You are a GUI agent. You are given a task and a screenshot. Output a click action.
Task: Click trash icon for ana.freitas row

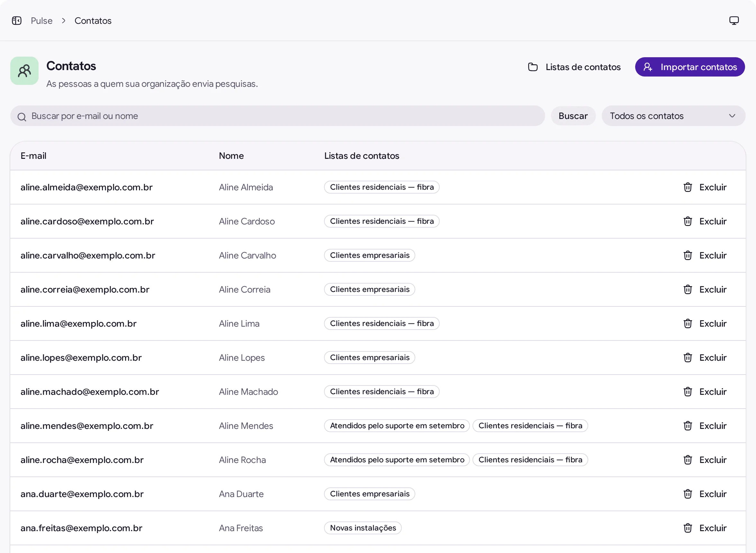pos(688,528)
